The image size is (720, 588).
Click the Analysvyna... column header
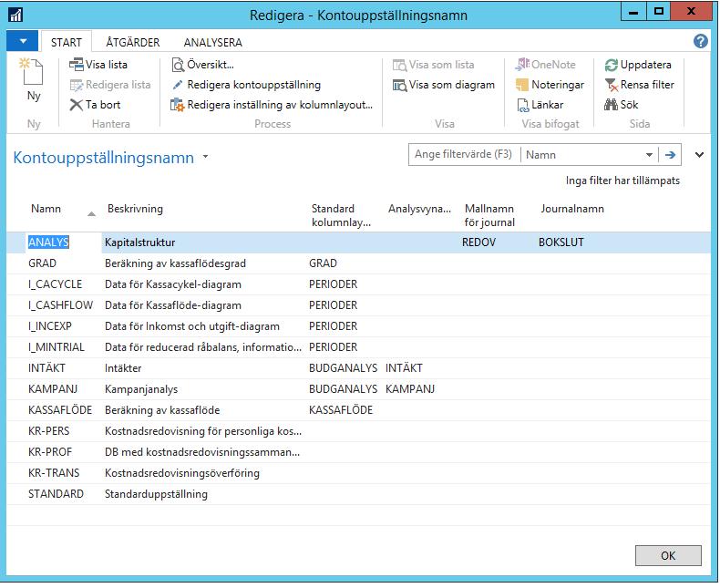419,209
